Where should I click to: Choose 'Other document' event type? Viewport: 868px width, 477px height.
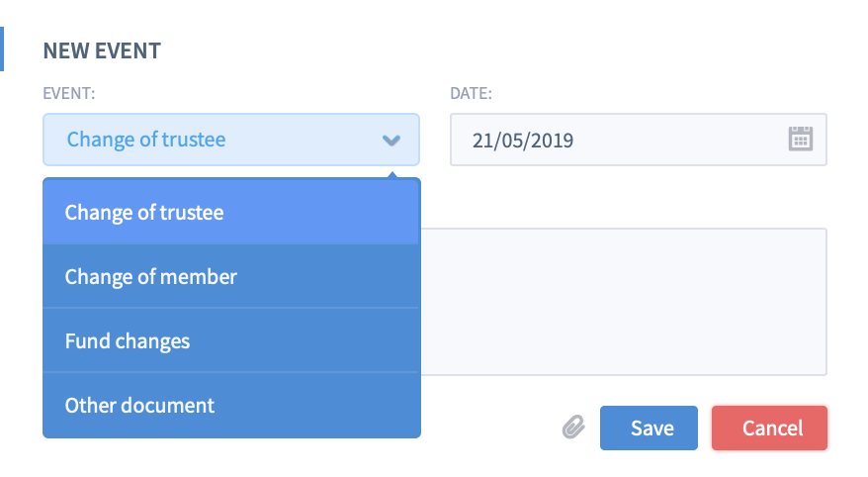[231, 406]
